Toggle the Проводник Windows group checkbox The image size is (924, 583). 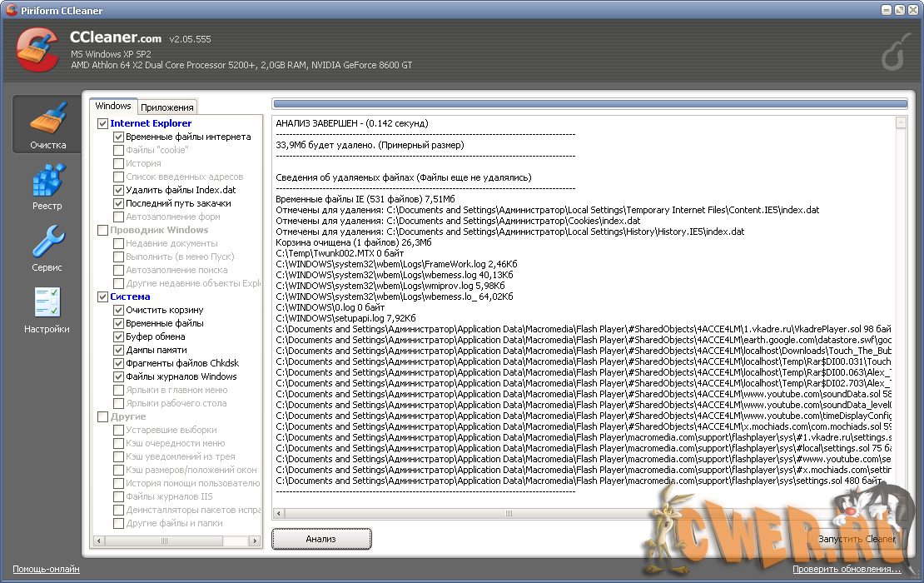click(x=103, y=230)
